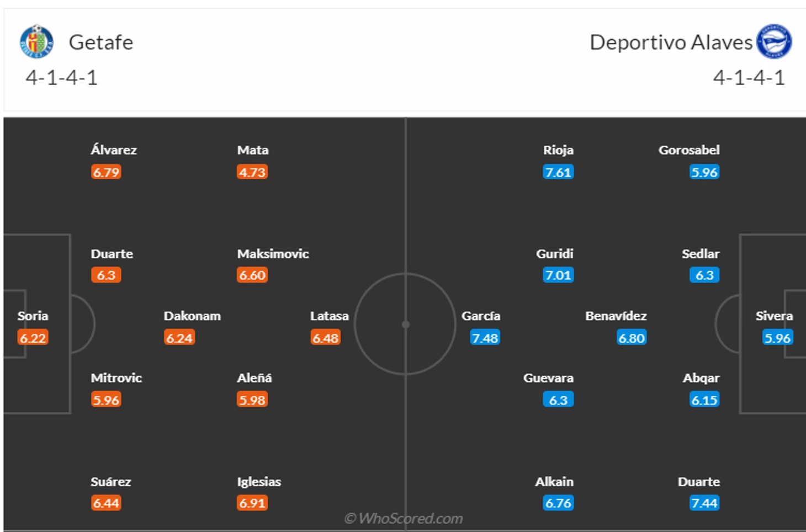Select striker Latasa on the pitch
The image size is (806, 532).
coord(329,316)
